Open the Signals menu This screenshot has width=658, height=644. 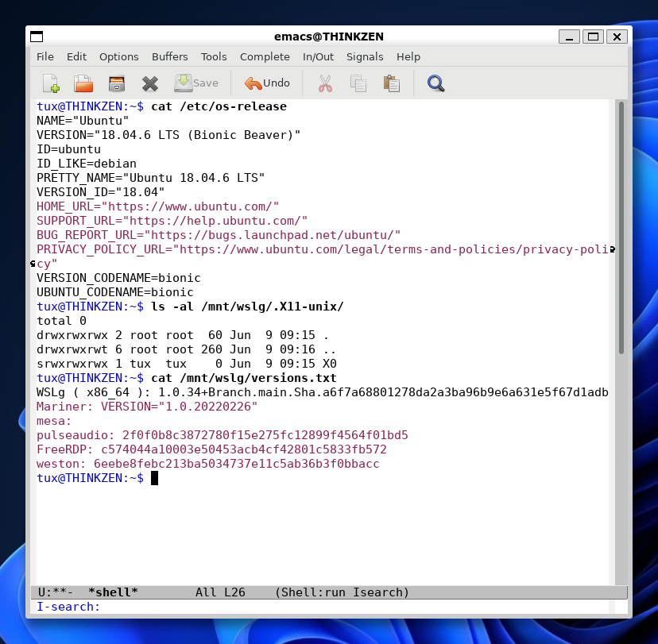(364, 56)
